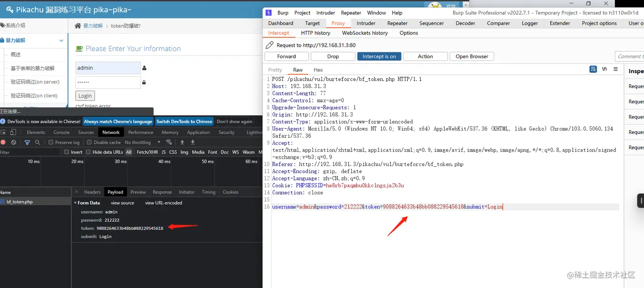
Task: Click the pencil edit icon beside Request to
Action: [x=269, y=45]
